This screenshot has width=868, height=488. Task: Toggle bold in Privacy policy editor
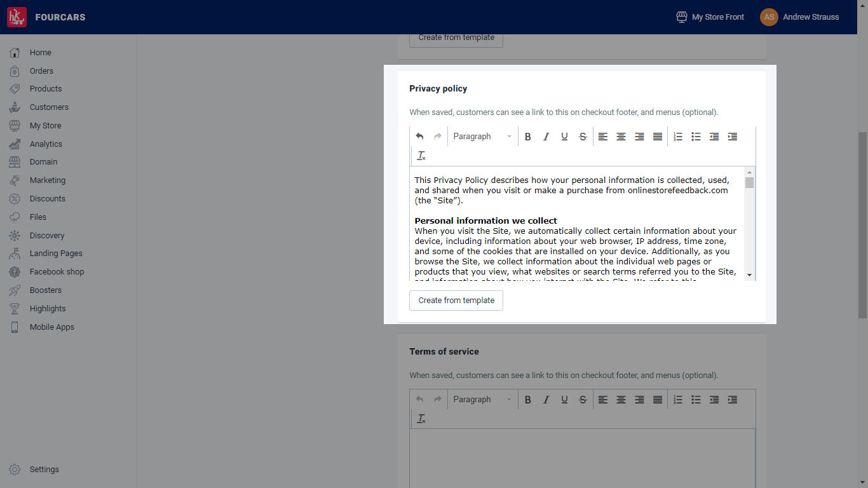click(527, 137)
